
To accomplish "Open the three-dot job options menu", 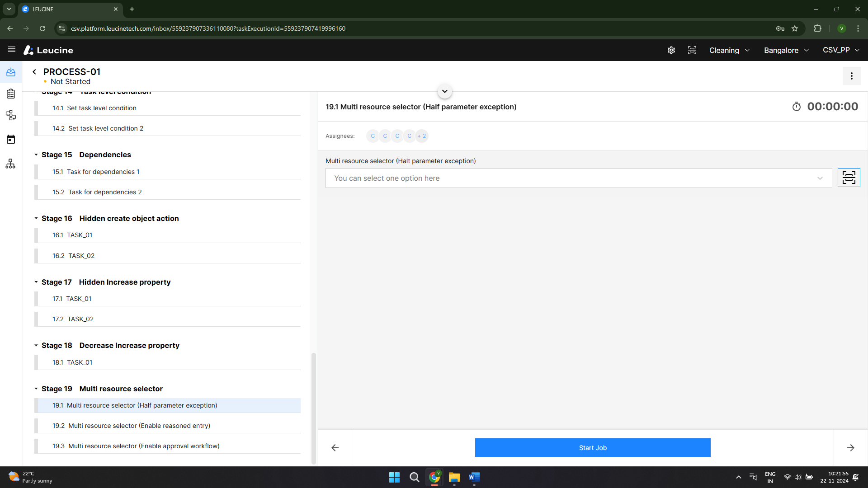I will 851,76.
